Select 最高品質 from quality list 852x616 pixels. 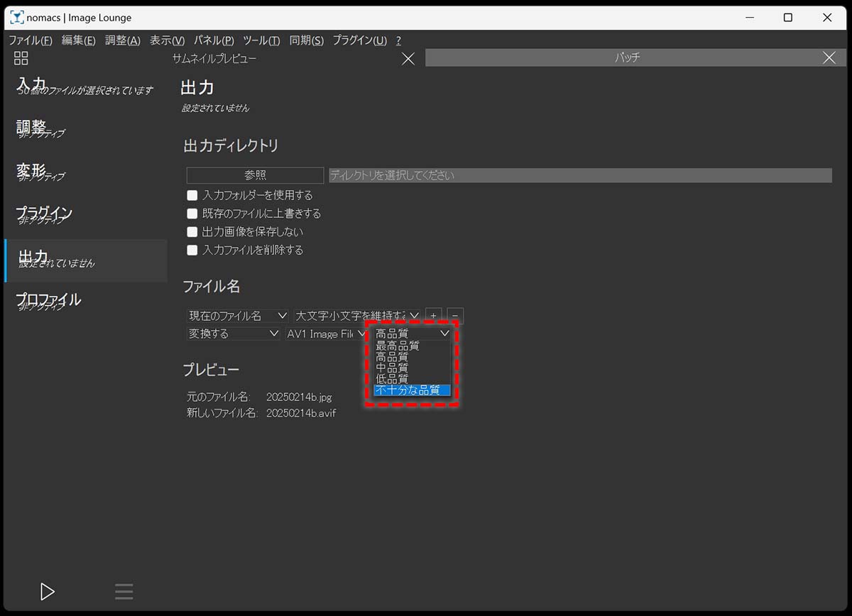398,346
